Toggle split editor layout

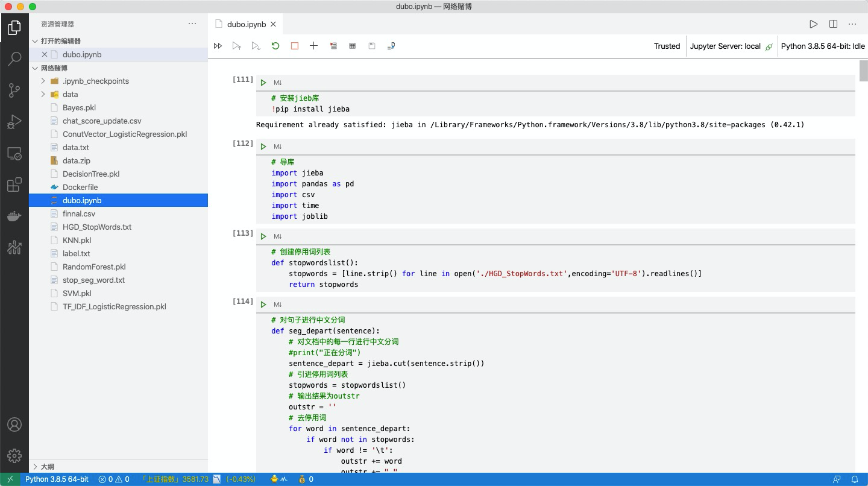(x=833, y=24)
